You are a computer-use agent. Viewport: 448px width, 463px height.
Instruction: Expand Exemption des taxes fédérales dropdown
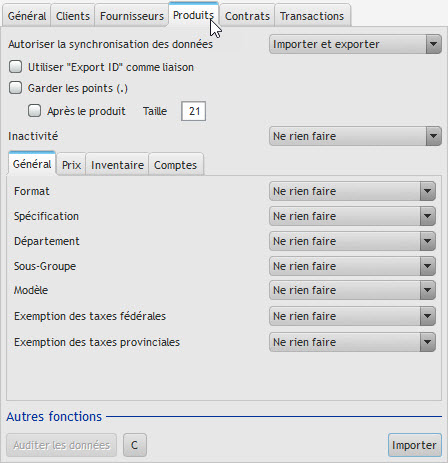pyautogui.click(x=352, y=316)
